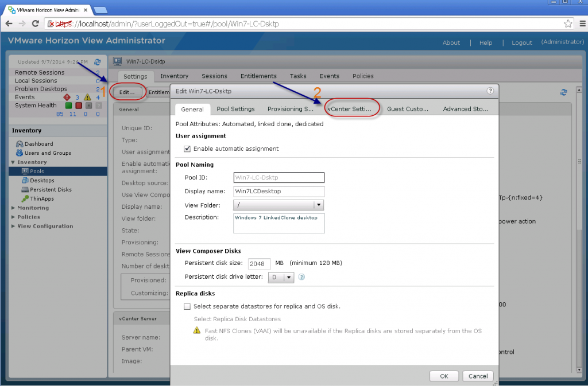
Task: Open the Provisioning Settings tab
Action: click(290, 109)
